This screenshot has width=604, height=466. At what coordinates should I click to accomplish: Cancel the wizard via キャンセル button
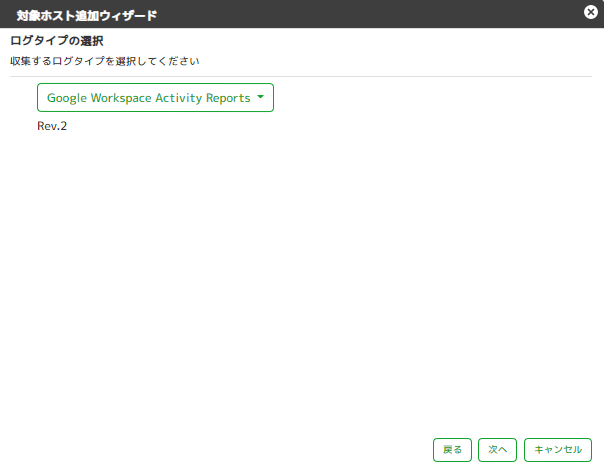tap(558, 450)
